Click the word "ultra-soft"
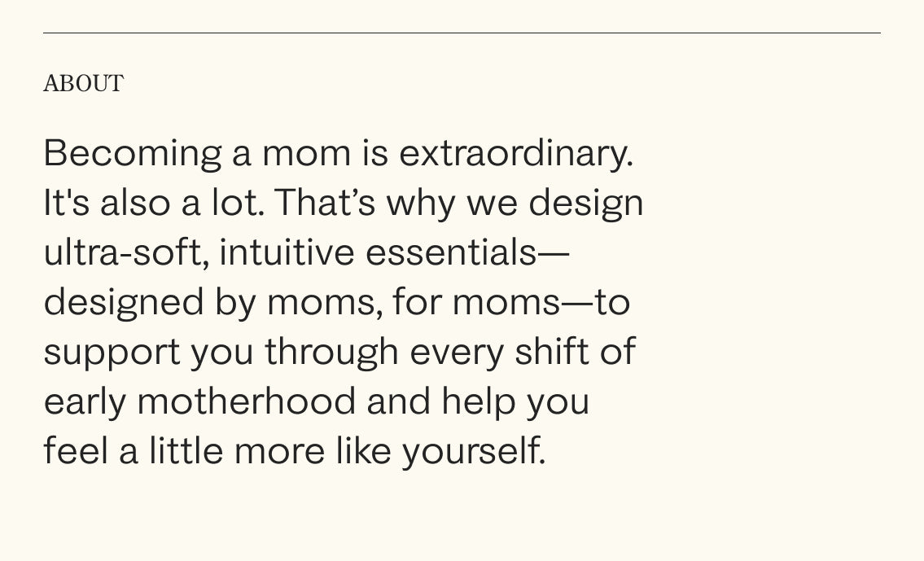Image resolution: width=924 pixels, height=561 pixels. pos(121,253)
